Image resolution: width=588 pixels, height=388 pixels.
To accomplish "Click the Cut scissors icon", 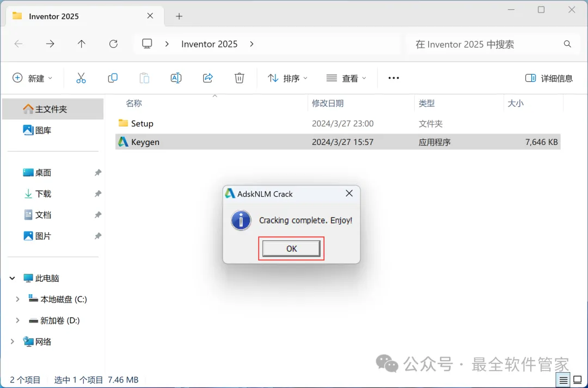I will (x=81, y=78).
